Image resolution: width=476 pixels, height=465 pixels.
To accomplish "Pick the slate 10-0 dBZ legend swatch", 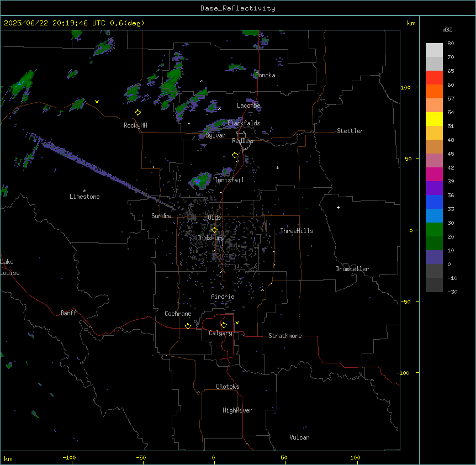I will 434,257.
